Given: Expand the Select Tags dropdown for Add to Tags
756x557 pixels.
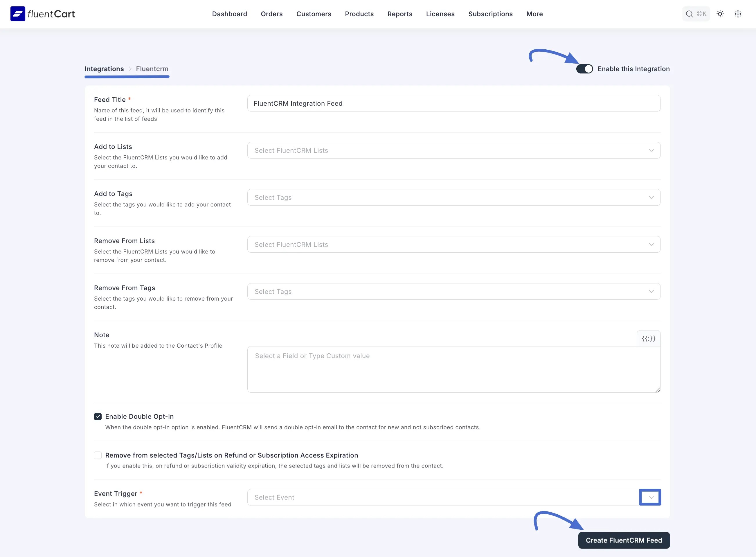Looking at the screenshot, I should coord(453,197).
